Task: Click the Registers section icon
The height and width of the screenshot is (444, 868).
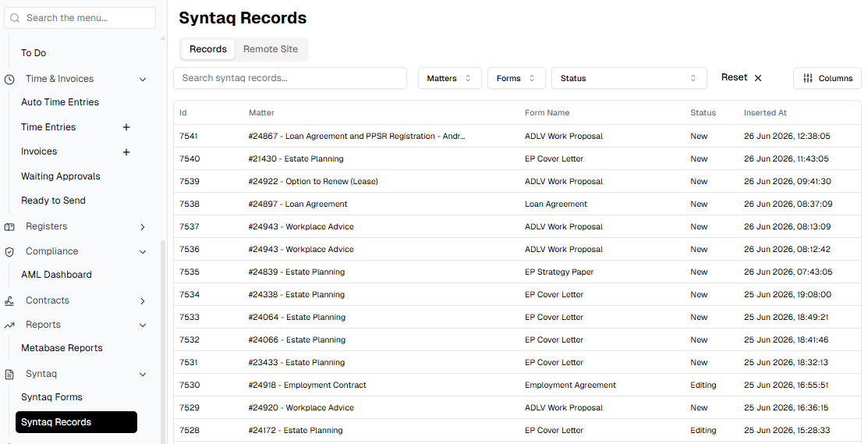Action: [9, 226]
